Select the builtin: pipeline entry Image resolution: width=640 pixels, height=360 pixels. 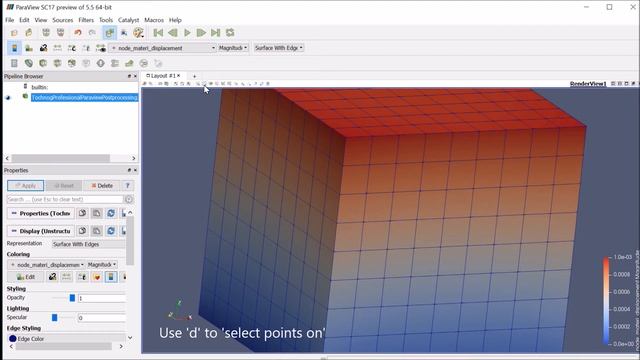pyautogui.click(x=40, y=87)
